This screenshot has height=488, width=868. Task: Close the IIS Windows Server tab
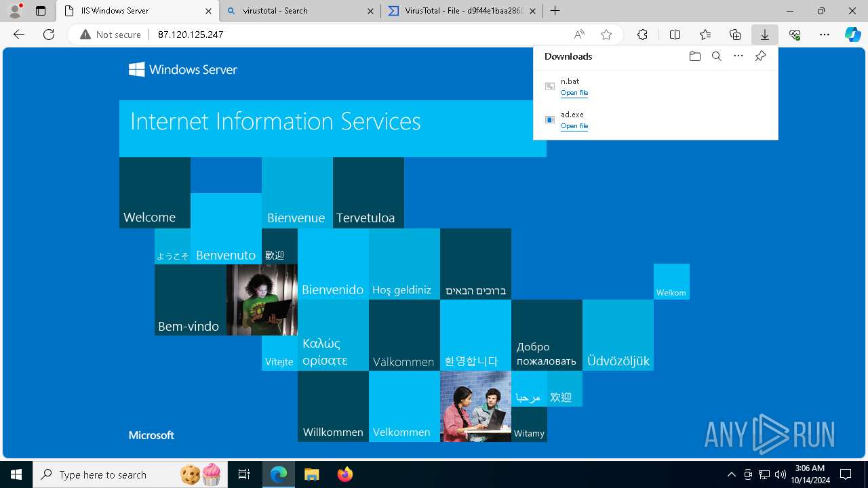208,11
